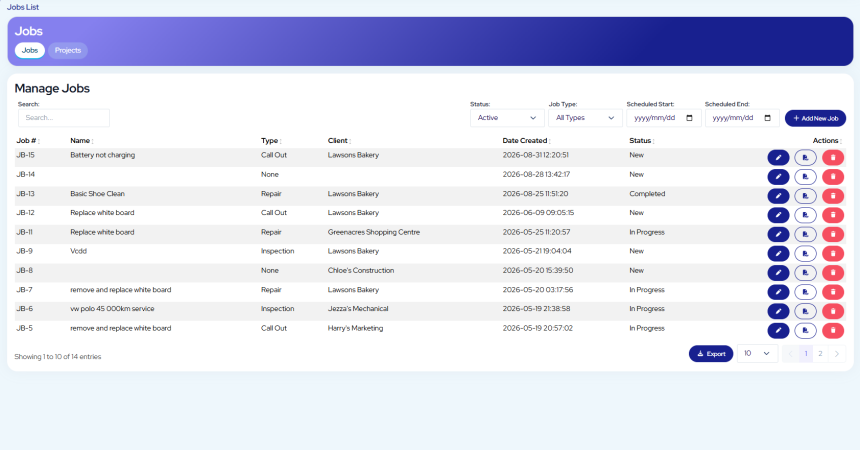Delete job JB-14 with the red trash icon
Viewport: 860px width, 450px height.
pos(833,177)
